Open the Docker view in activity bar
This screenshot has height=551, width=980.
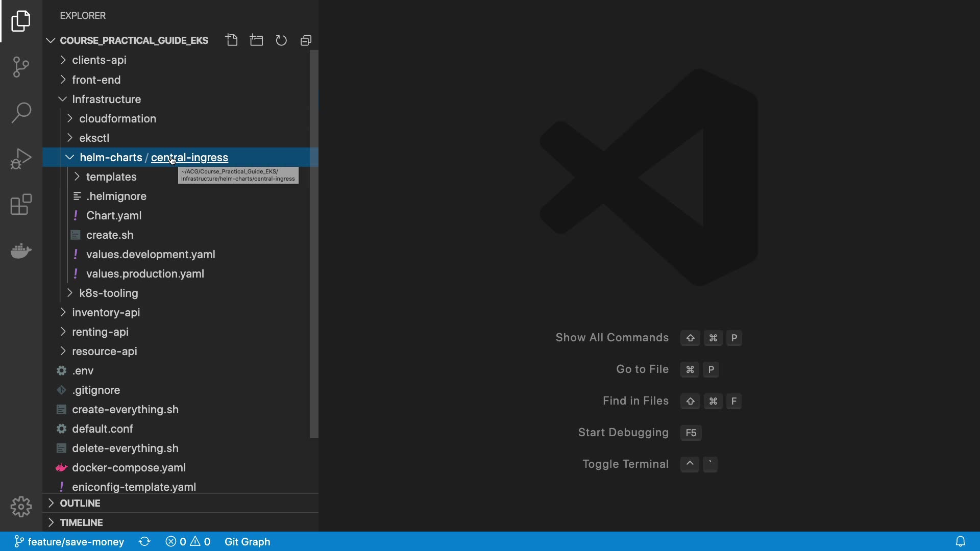pyautogui.click(x=21, y=251)
